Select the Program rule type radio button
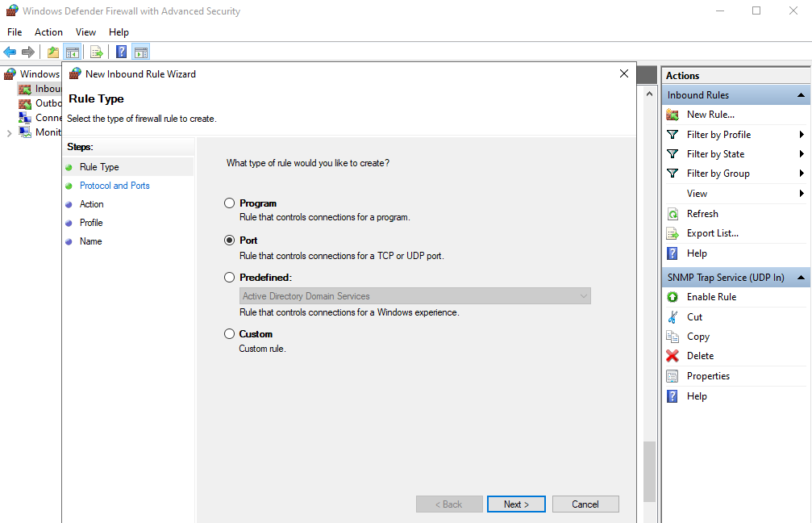Screen dimensions: 812x523 click(230, 203)
